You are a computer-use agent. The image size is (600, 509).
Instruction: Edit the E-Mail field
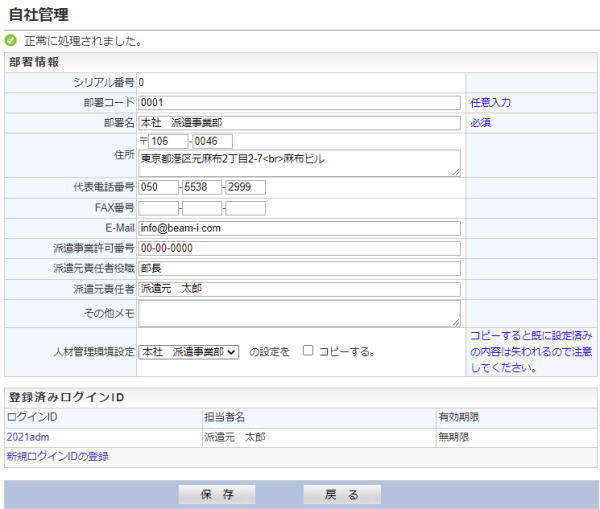pos(299,228)
